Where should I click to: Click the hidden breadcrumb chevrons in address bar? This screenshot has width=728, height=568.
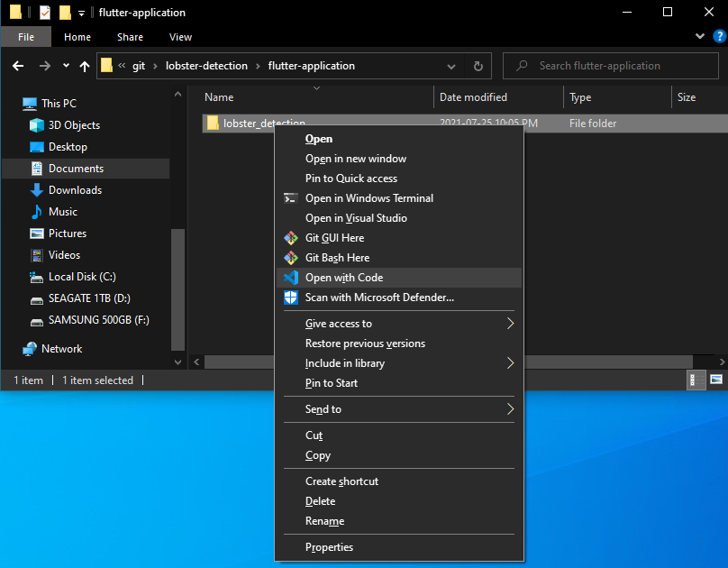click(x=122, y=66)
